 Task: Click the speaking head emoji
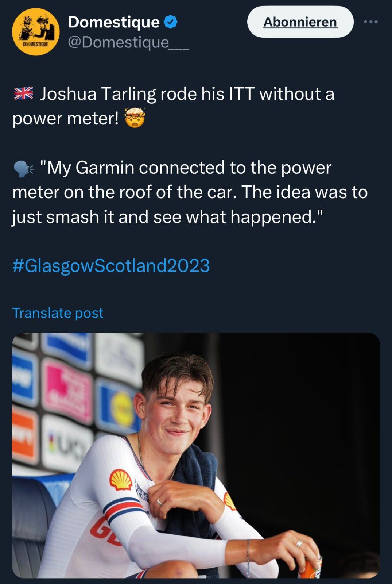tap(23, 169)
